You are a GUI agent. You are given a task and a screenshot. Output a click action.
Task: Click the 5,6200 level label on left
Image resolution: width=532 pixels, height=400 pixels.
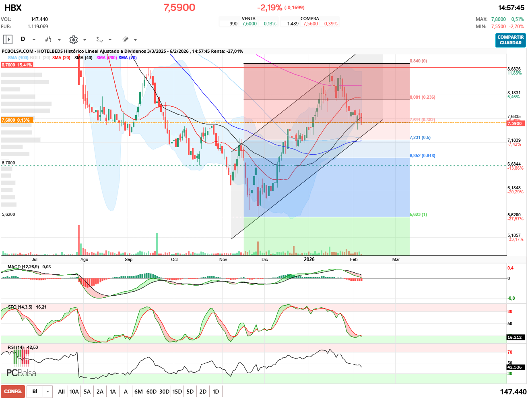pos(8,214)
